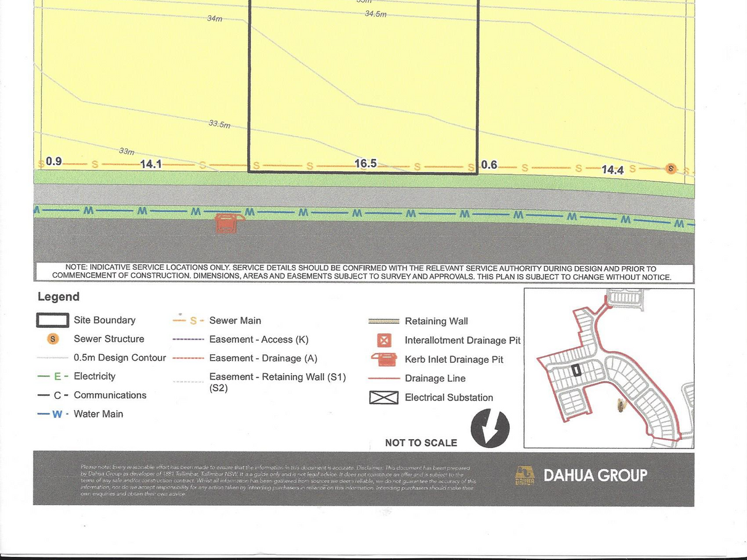The height and width of the screenshot is (560, 747).
Task: Select the Electrical Substation legend symbol
Action: pyautogui.click(x=383, y=397)
